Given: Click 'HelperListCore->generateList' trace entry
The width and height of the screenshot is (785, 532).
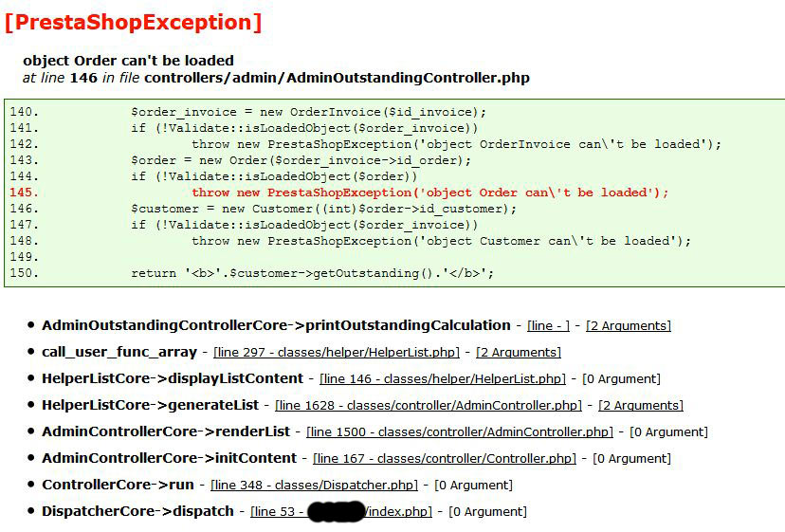Looking at the screenshot, I should coord(150,405).
